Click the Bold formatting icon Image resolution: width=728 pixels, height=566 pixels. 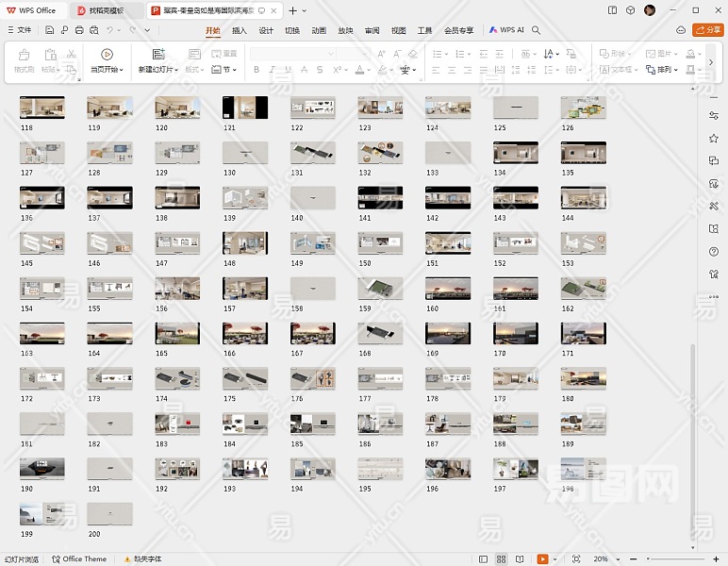pos(257,70)
